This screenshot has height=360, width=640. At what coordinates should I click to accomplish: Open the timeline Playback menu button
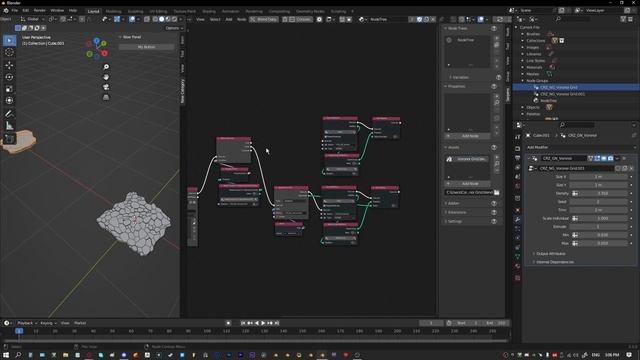(x=26, y=323)
